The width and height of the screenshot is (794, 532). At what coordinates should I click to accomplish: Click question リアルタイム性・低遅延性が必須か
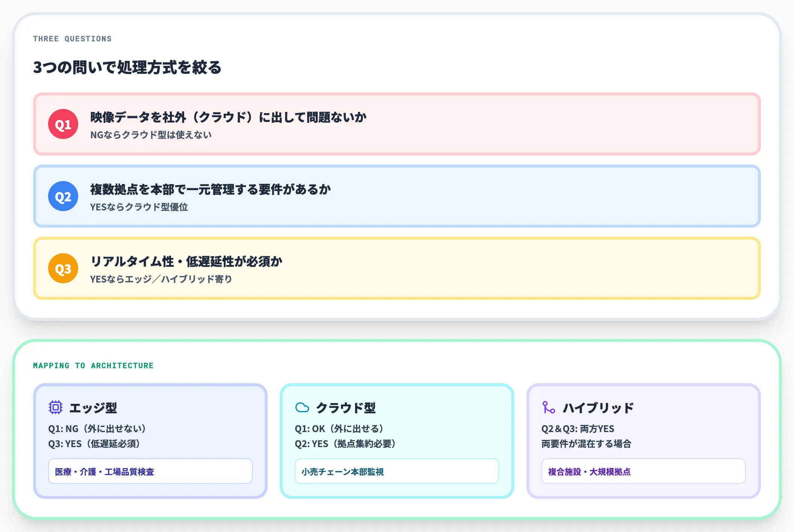[x=186, y=261]
